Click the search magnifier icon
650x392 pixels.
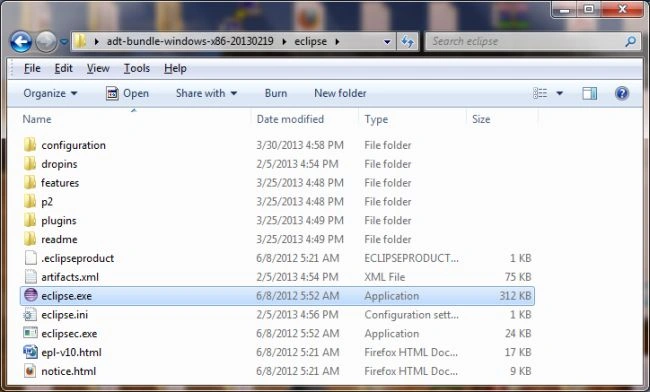click(631, 41)
